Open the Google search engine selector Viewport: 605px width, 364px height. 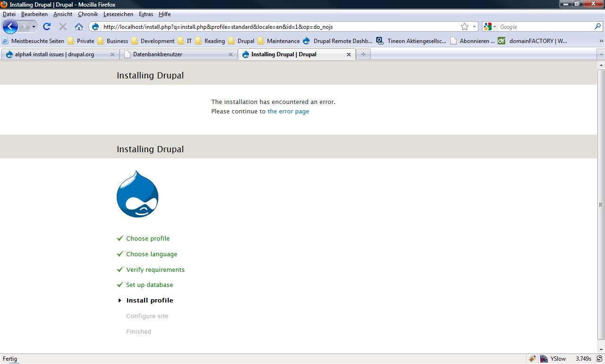[x=490, y=27]
